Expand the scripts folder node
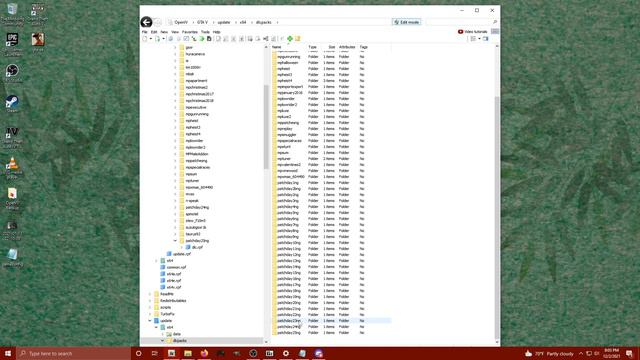Image resolution: width=640 pixels, height=360 pixels. coord(150,307)
